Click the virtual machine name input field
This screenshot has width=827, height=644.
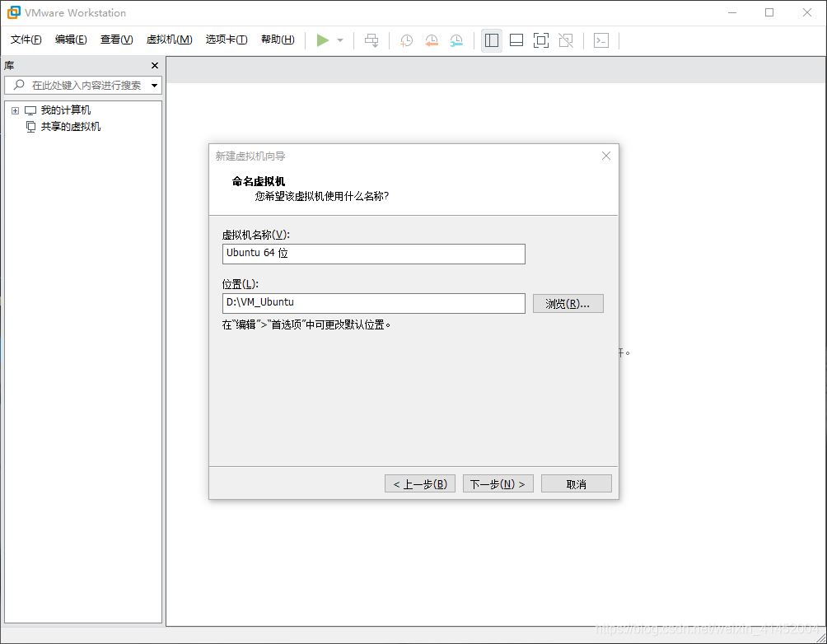tap(373, 254)
